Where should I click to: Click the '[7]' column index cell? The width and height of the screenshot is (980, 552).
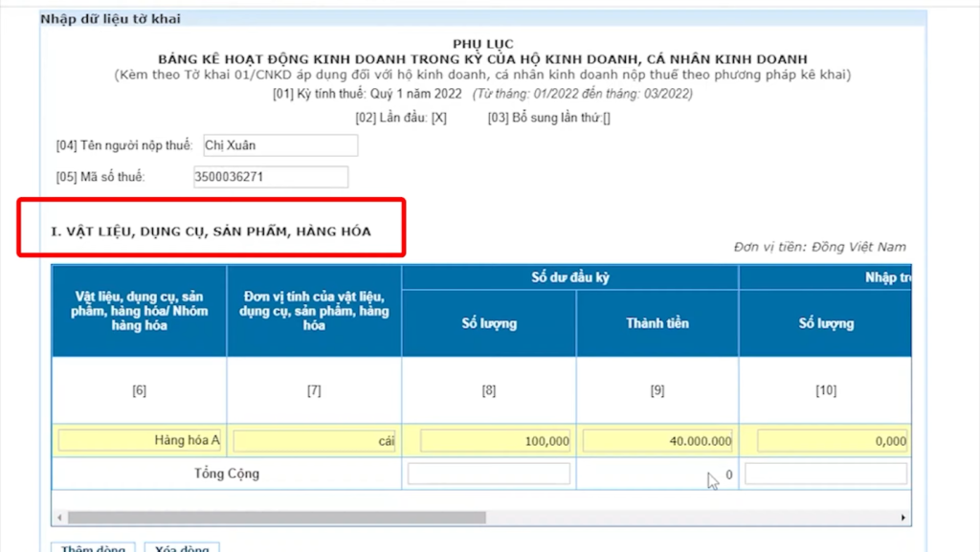314,390
